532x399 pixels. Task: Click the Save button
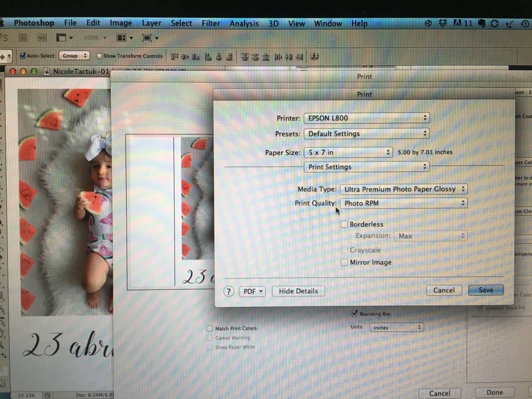[486, 290]
